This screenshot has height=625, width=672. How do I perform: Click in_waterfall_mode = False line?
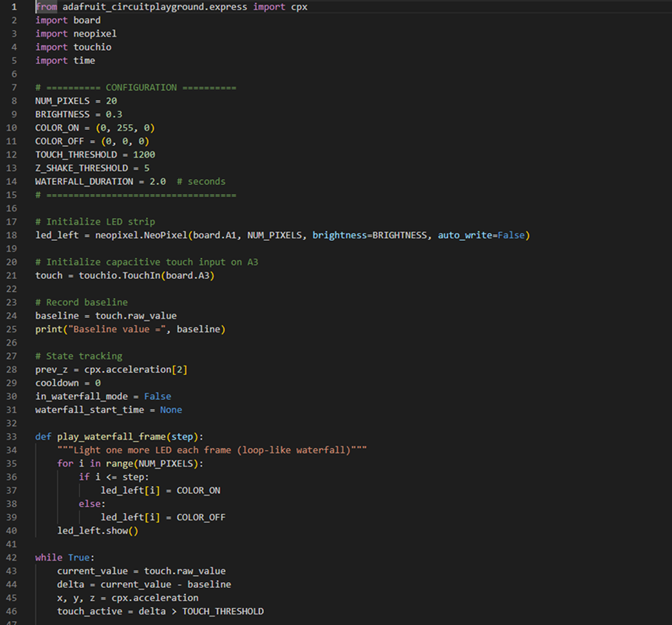click(103, 396)
